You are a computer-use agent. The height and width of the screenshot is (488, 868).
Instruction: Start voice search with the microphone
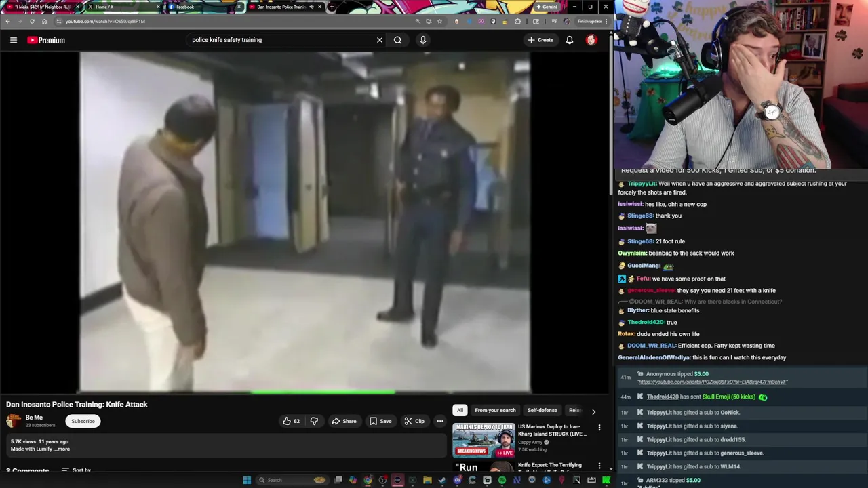click(423, 40)
